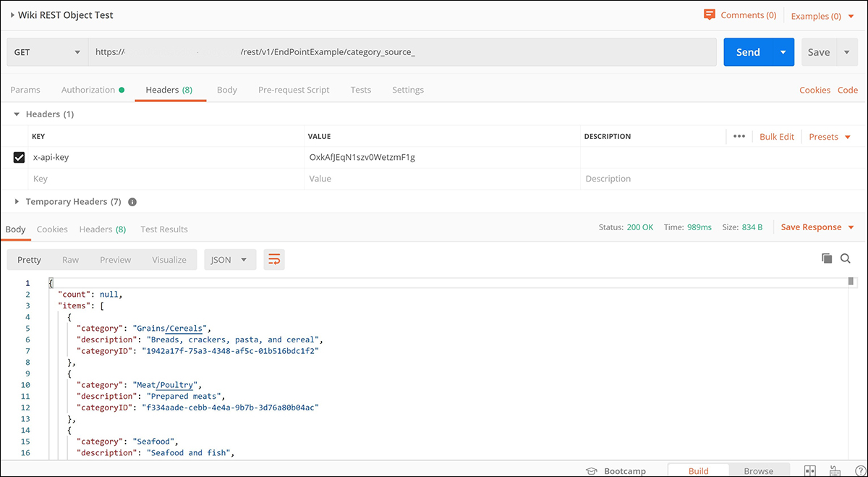Click the Comments speech bubble icon
The image size is (868, 477).
click(x=710, y=14)
